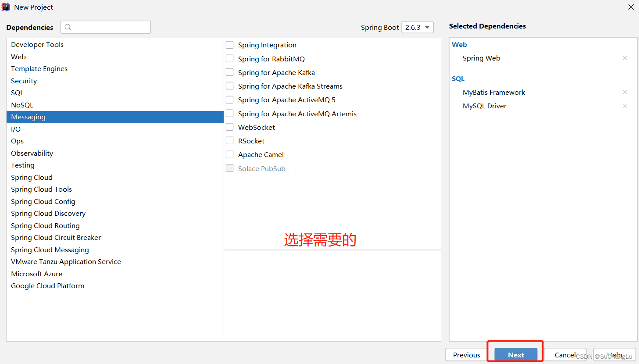The image size is (639, 364).
Task: Check Spring for Apache ActiveMQ 5
Action: [x=229, y=100]
